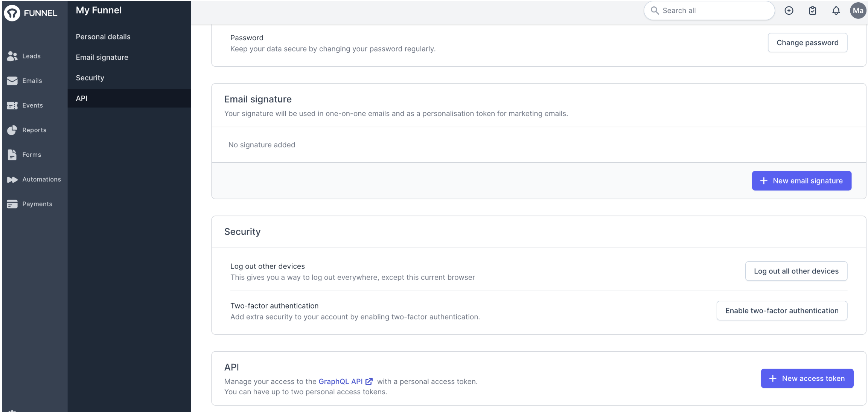The height and width of the screenshot is (412, 868).
Task: Click the quick add plus-circle icon
Action: point(789,11)
